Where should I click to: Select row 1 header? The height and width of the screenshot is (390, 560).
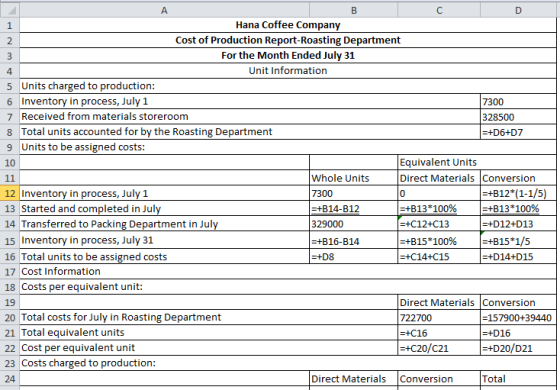pos(10,25)
